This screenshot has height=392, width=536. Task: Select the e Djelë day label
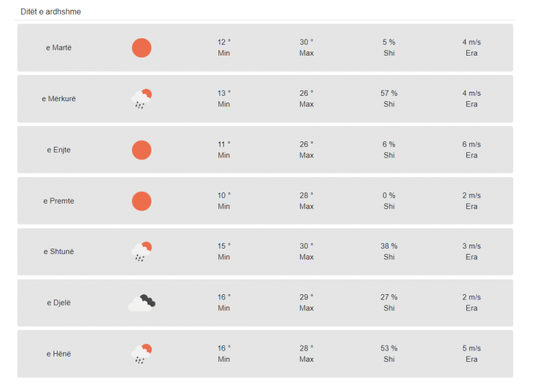(x=59, y=303)
